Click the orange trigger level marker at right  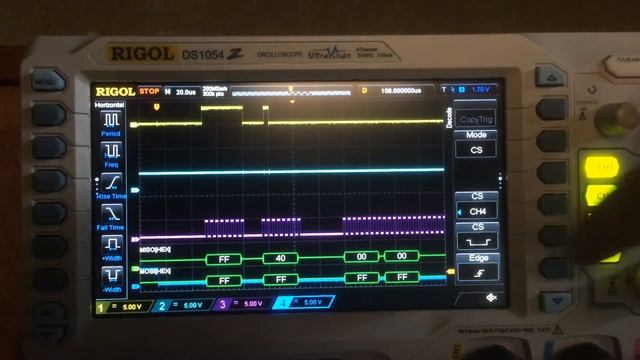[x=451, y=271]
